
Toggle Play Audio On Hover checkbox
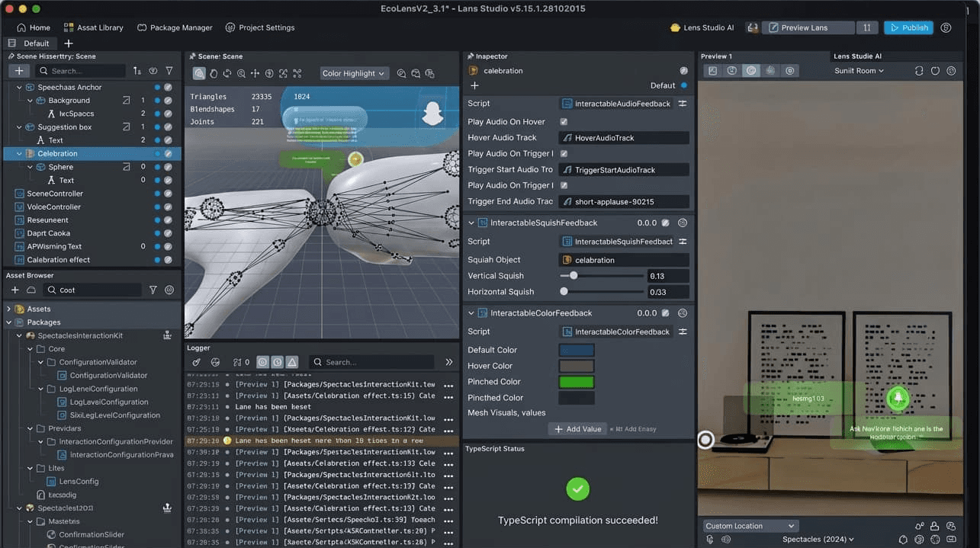click(x=564, y=121)
